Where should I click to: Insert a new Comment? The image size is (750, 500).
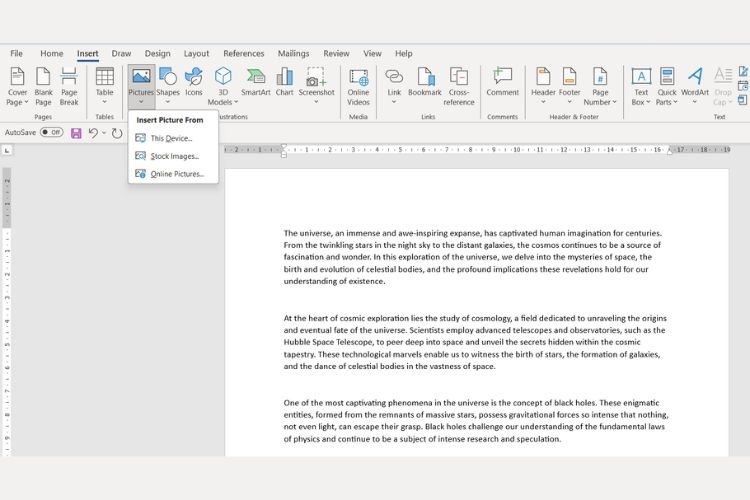pos(503,82)
